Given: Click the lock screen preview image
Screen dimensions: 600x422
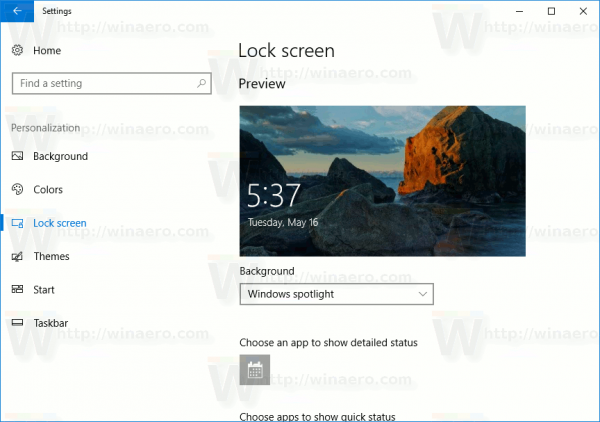Looking at the screenshot, I should tap(383, 181).
